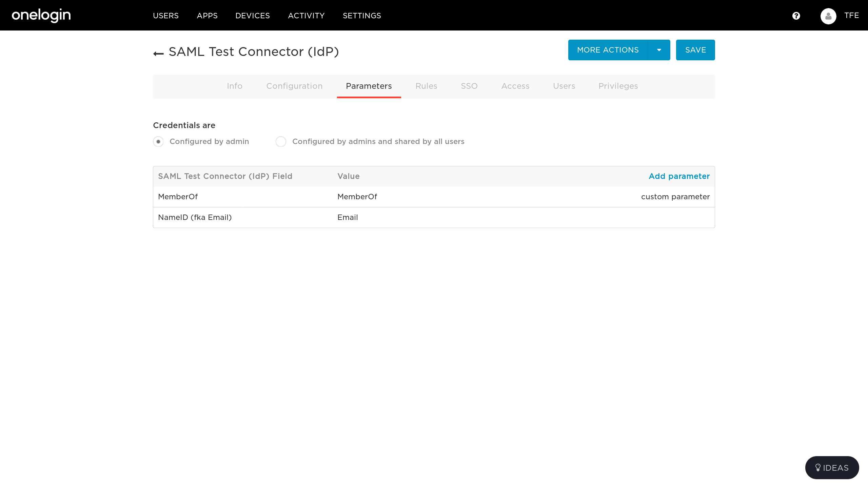Select Configured by admin radio
868x488 pixels.
pyautogui.click(x=158, y=142)
